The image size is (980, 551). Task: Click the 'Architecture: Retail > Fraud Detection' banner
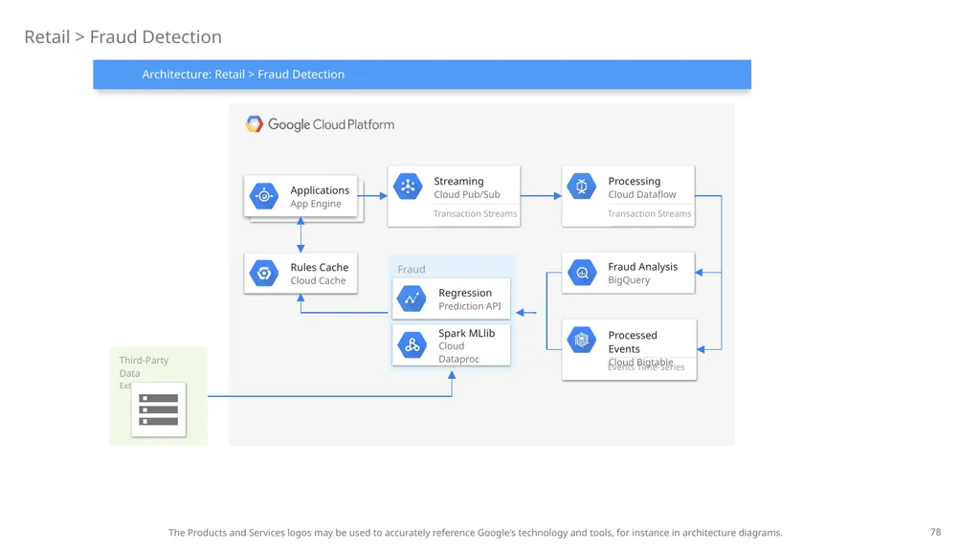tap(422, 75)
